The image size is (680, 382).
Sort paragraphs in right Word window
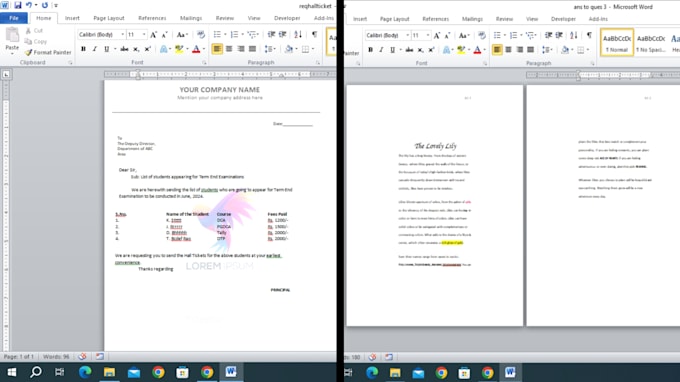point(574,35)
